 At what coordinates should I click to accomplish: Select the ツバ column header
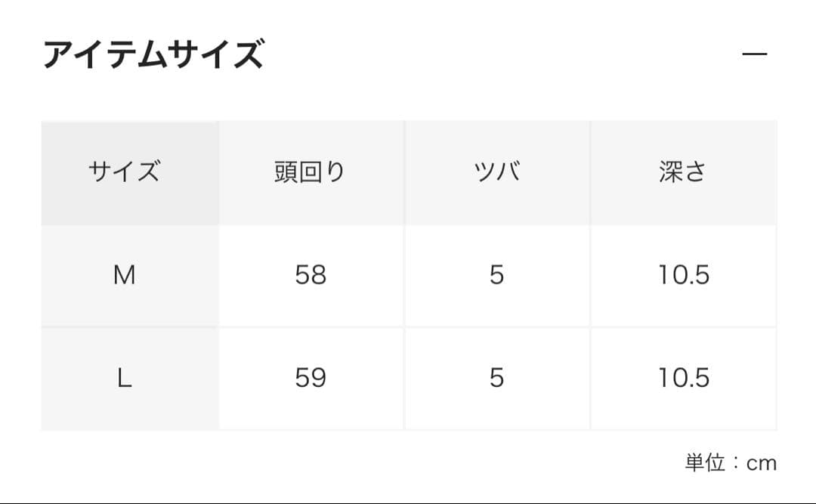click(x=496, y=172)
